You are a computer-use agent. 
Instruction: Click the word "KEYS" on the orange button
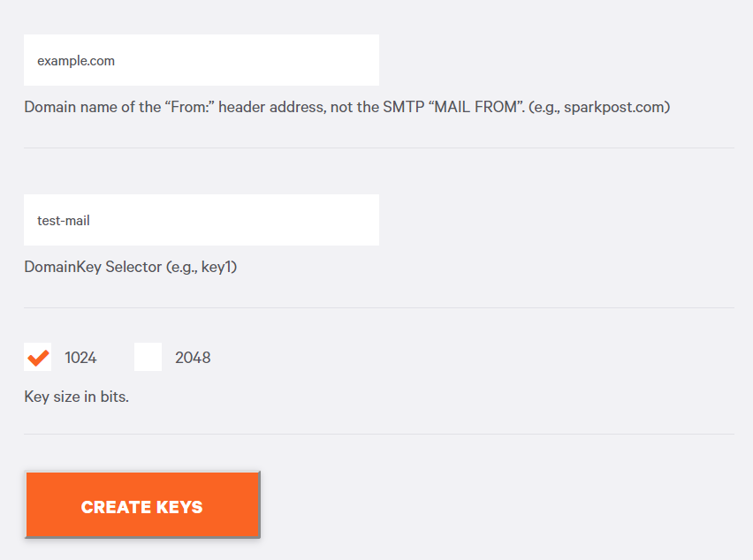tap(179, 507)
